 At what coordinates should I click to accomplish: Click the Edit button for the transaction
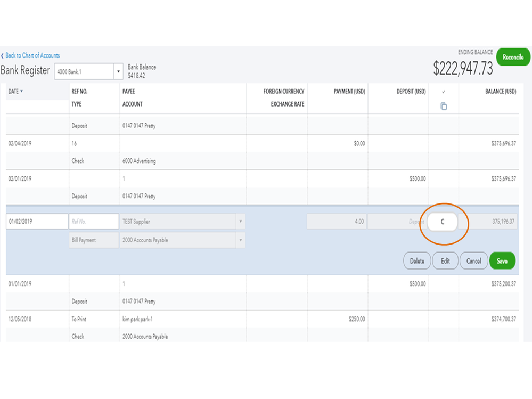pos(445,261)
